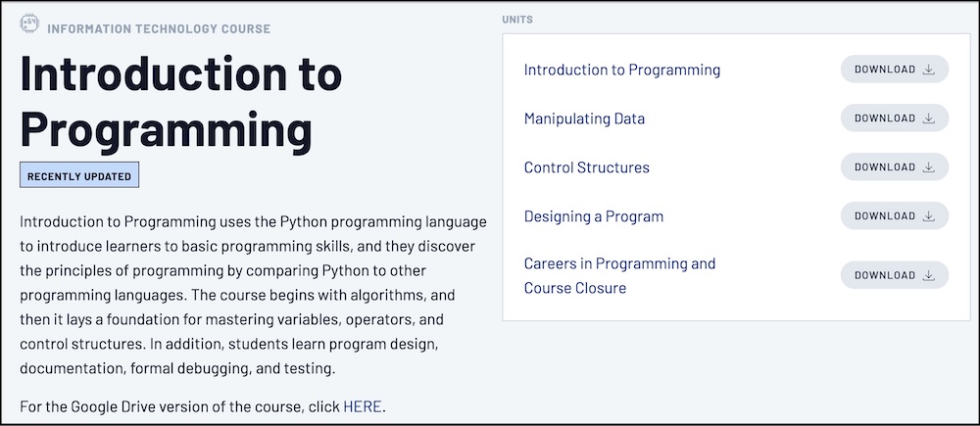Image resolution: width=980 pixels, height=426 pixels.
Task: Click download arrow icon for Careers in Programming
Action: pyautogui.click(x=929, y=275)
